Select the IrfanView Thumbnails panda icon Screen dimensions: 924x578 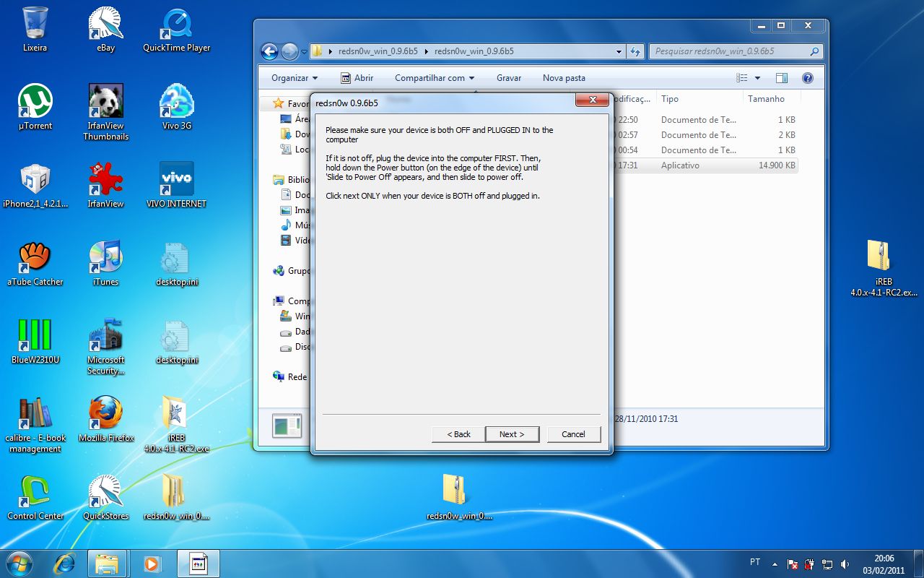(105, 112)
